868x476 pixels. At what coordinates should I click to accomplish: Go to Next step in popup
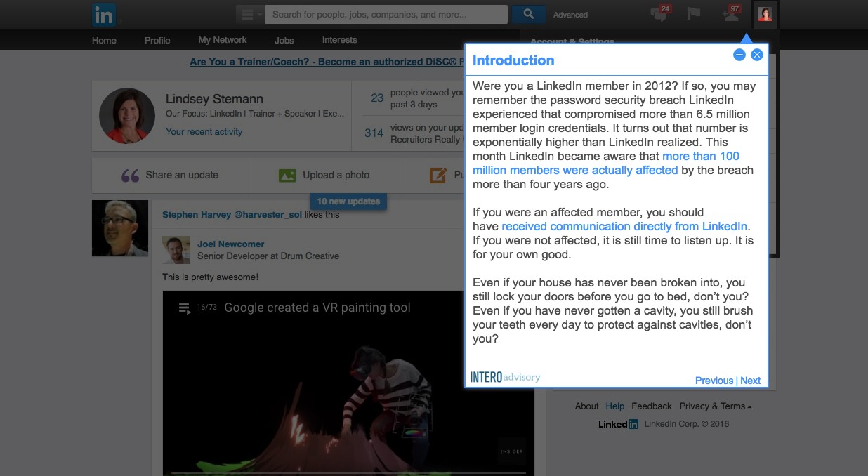tap(750, 381)
